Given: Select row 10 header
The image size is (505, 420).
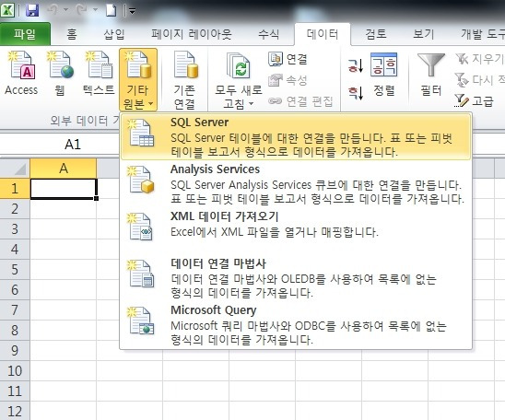Looking at the screenshot, I should (x=15, y=371).
